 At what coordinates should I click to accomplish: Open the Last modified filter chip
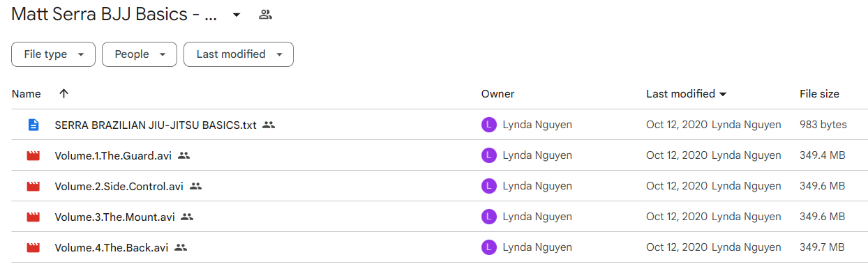(x=239, y=54)
